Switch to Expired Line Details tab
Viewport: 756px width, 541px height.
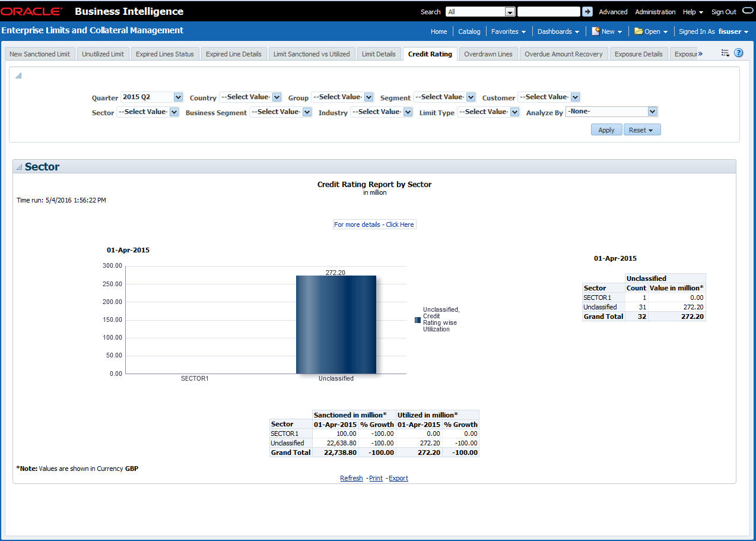[233, 54]
